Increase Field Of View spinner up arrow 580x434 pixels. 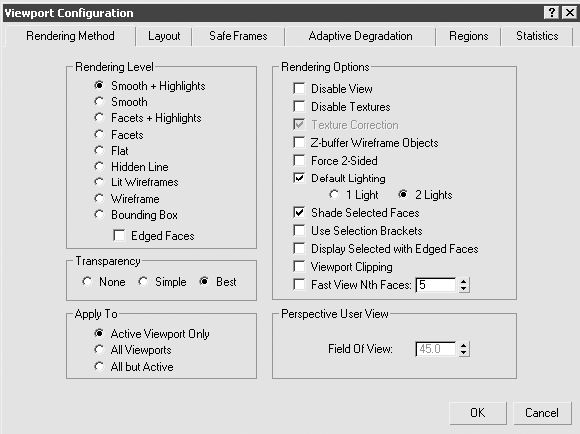[463, 345]
